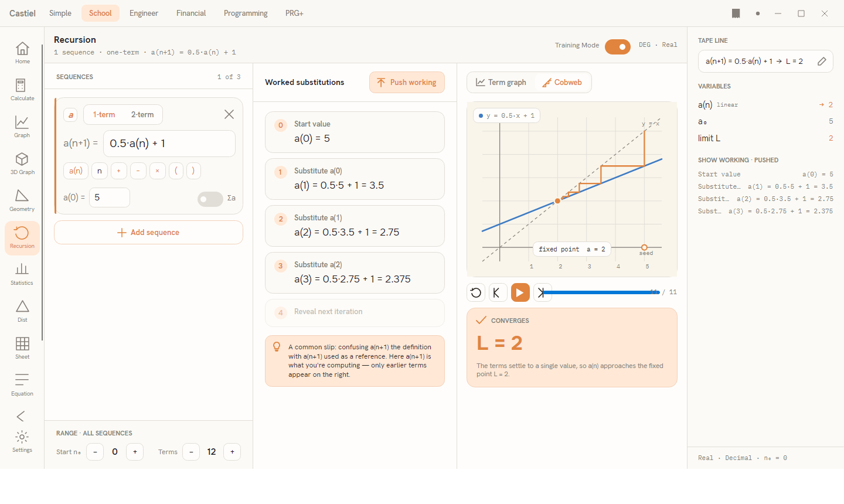Switch to Engineer mode tab
This screenshot has width=844, height=504.
pos(144,13)
